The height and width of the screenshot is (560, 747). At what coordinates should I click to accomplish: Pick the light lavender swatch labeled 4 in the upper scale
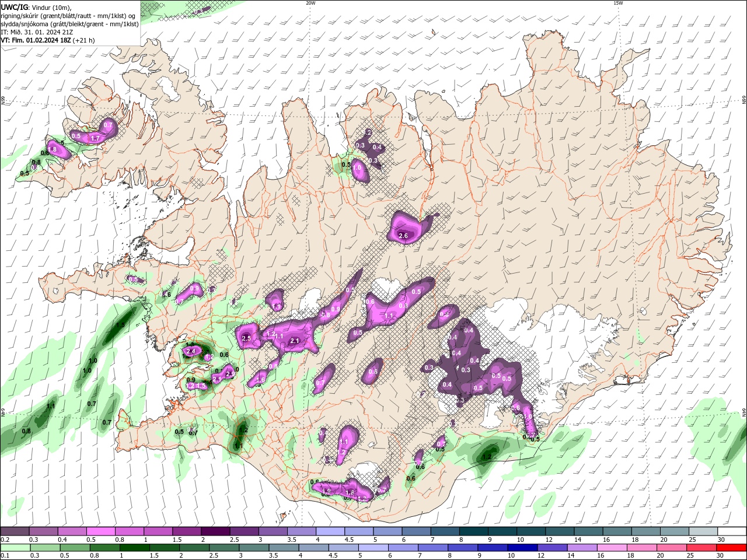(330, 531)
